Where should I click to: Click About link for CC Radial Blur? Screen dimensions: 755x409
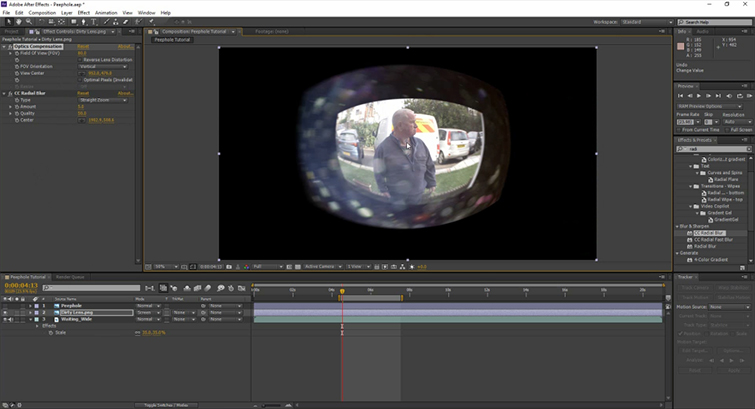(127, 93)
